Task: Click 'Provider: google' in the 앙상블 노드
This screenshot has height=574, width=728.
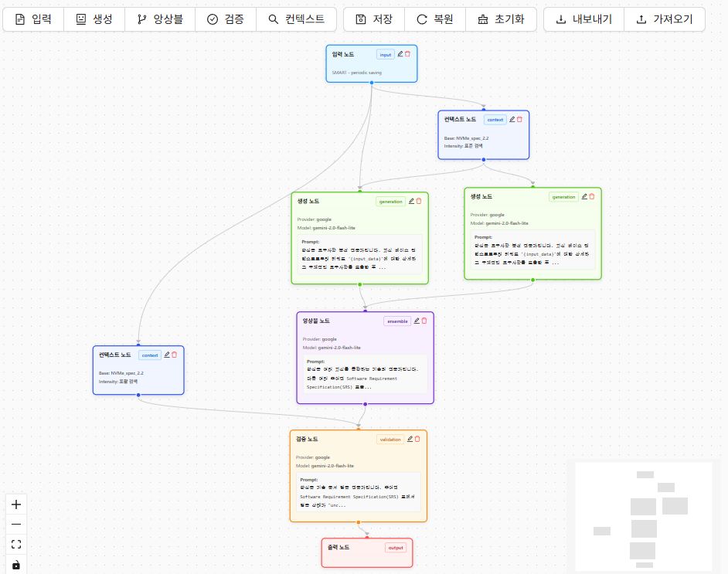Action: pos(319,339)
